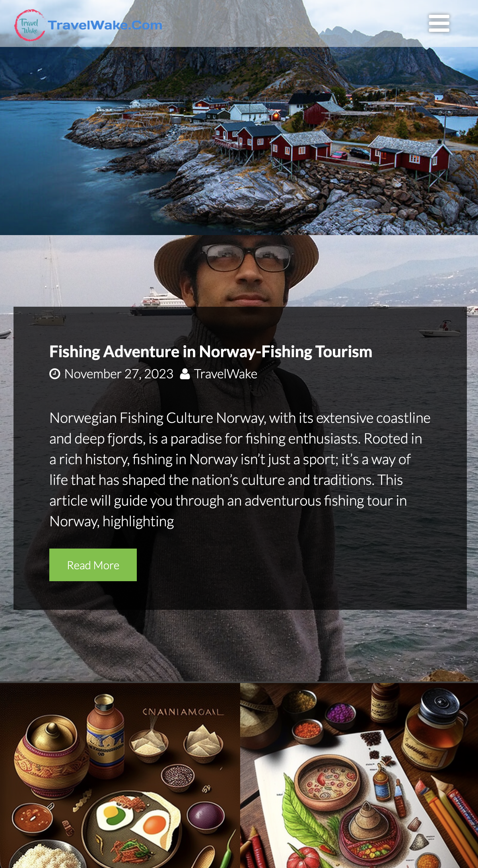478x868 pixels.
Task: Click the Norwegian Fishing Culture excerpt text
Action: [240, 469]
